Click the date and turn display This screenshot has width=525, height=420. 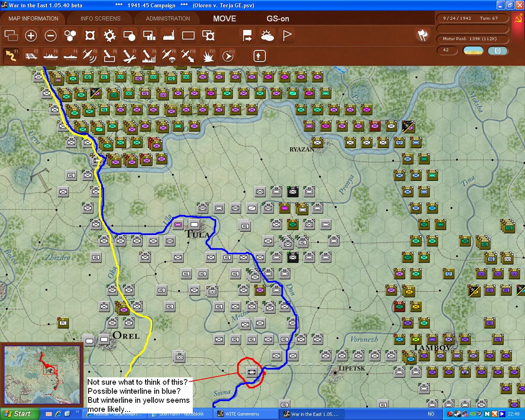472,18
